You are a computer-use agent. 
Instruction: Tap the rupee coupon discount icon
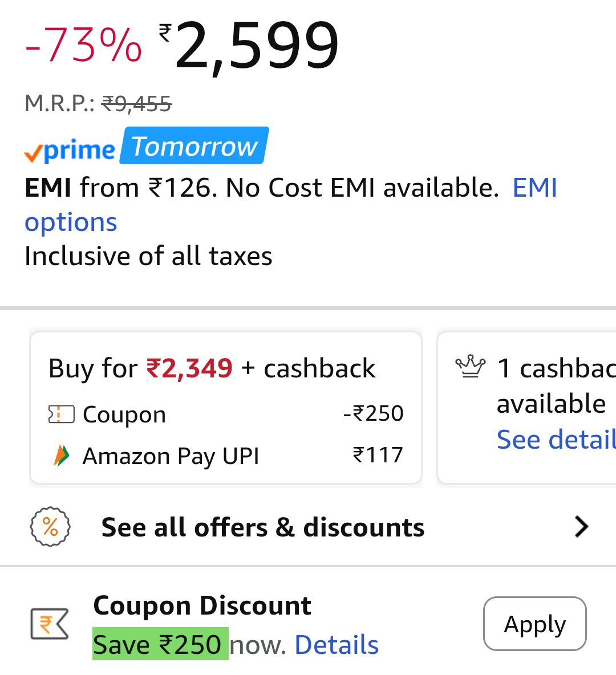click(x=49, y=624)
